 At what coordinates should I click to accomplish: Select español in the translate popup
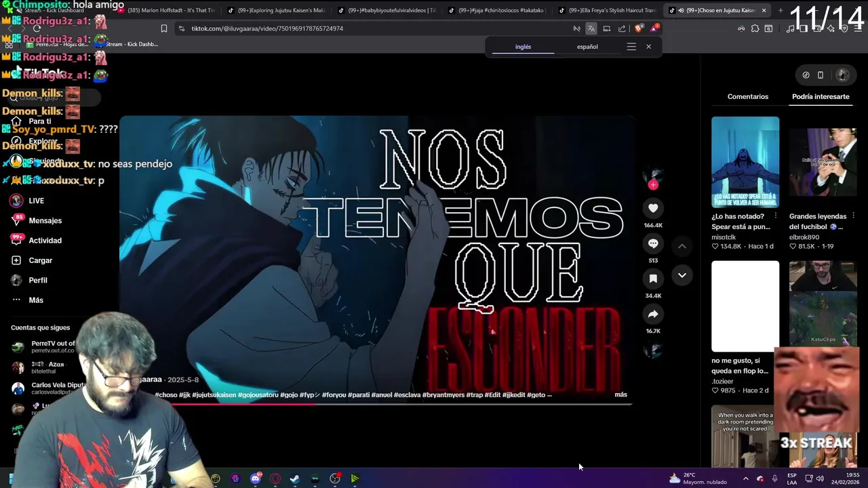point(587,47)
